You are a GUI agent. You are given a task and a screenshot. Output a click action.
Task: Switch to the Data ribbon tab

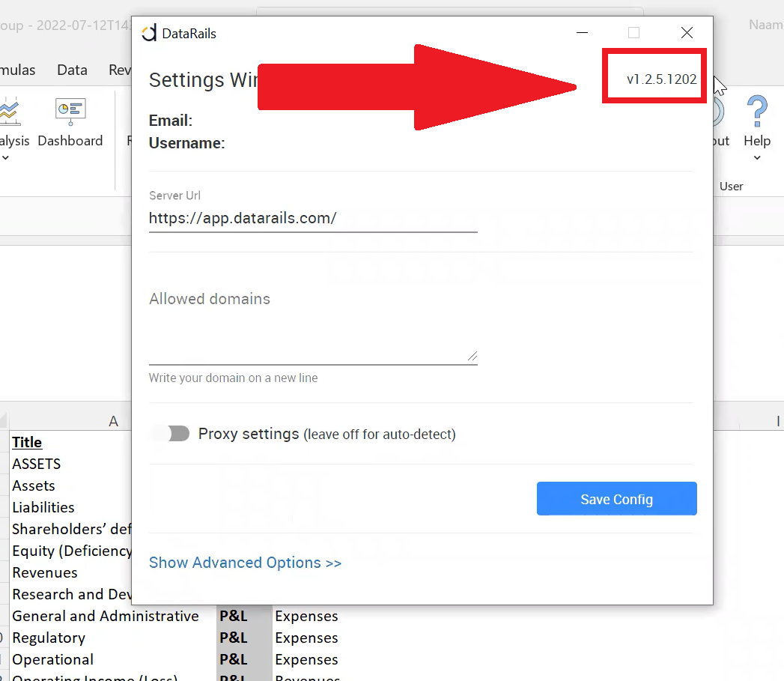(x=72, y=70)
